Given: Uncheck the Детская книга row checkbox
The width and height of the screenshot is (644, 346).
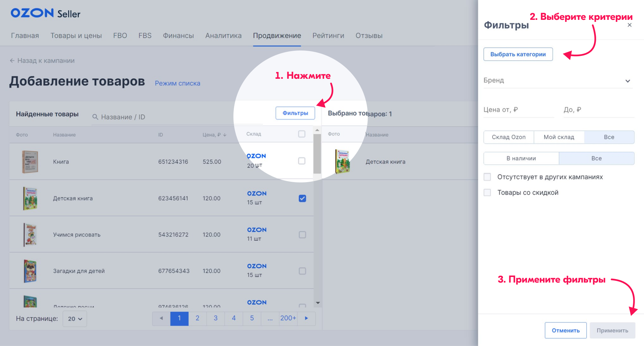Looking at the screenshot, I should pyautogui.click(x=302, y=198).
